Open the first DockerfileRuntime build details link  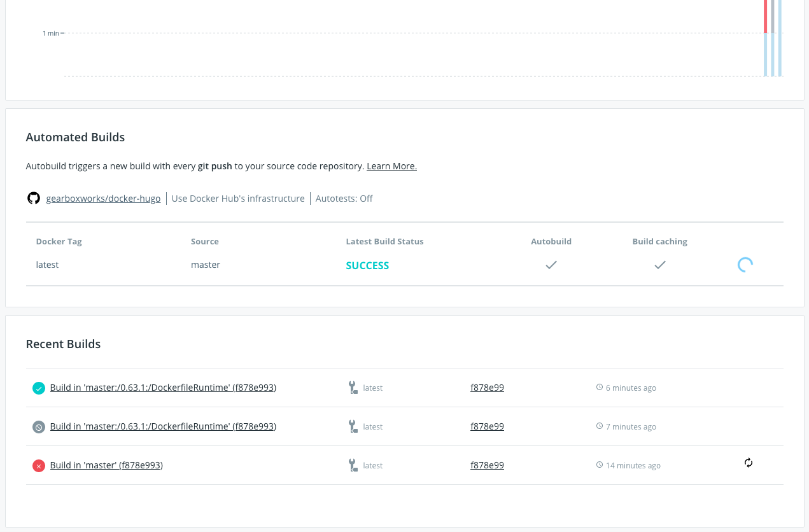[162, 388]
